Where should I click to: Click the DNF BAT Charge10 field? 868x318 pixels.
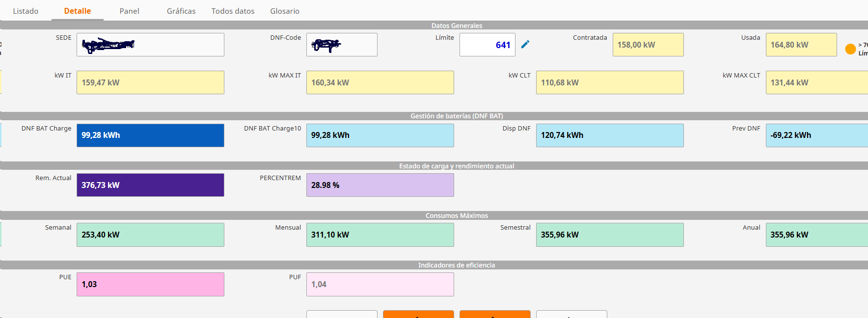point(380,135)
